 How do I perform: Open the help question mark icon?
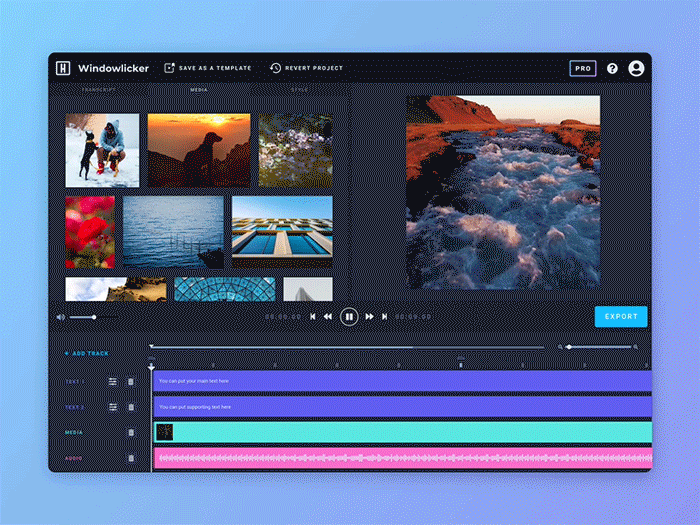pyautogui.click(x=612, y=69)
